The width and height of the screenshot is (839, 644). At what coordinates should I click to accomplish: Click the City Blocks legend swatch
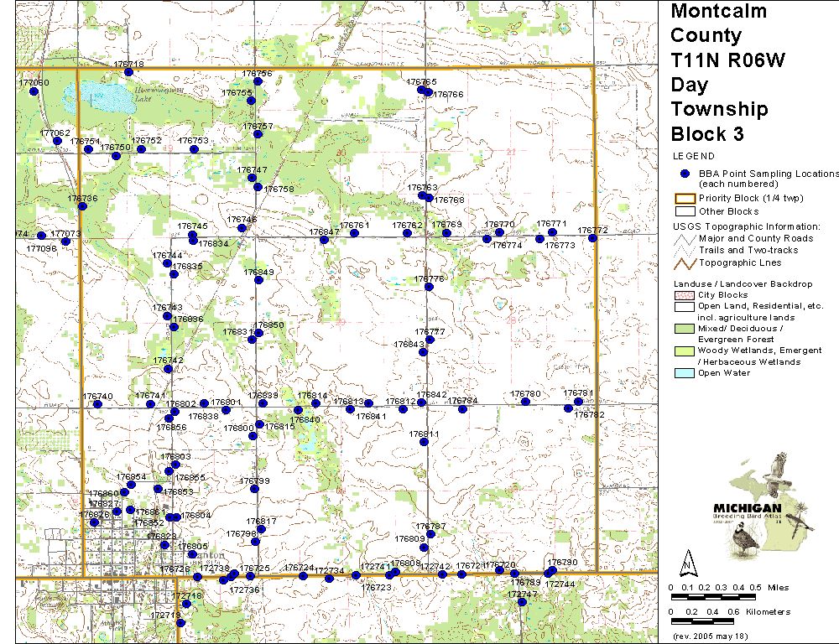click(x=685, y=295)
